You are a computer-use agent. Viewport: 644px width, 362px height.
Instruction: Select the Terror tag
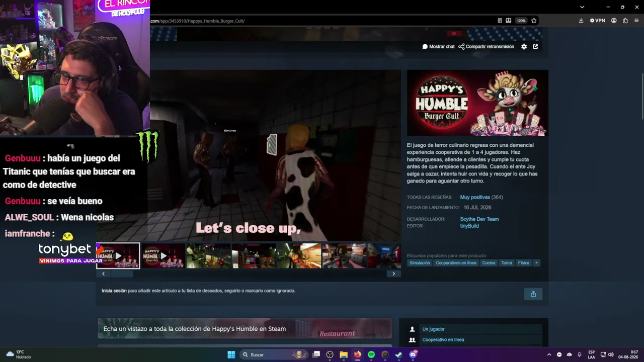tap(507, 263)
